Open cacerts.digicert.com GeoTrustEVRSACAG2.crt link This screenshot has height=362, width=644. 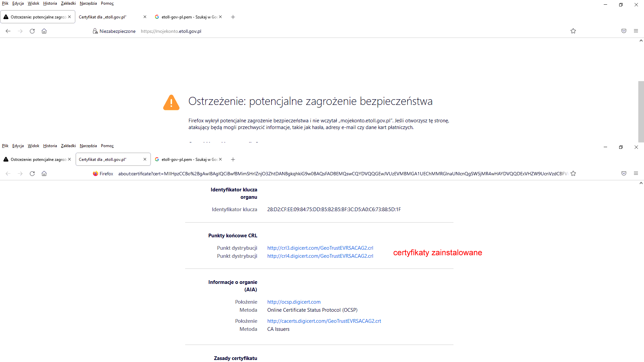tap(324, 321)
